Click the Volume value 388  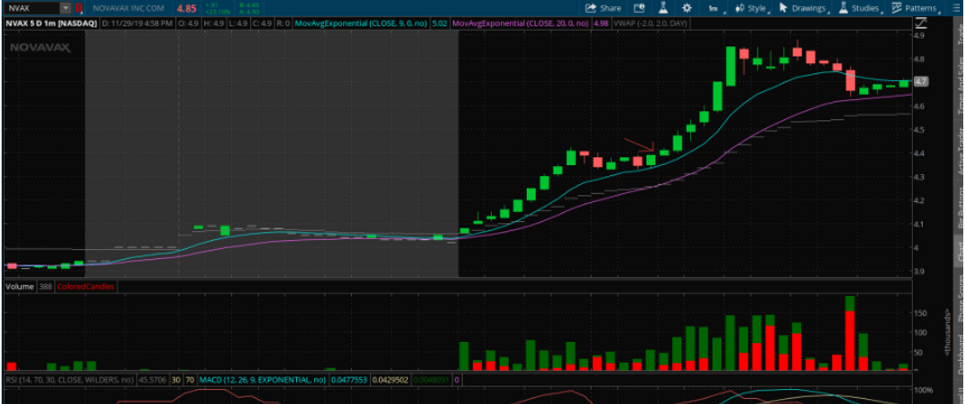46,286
